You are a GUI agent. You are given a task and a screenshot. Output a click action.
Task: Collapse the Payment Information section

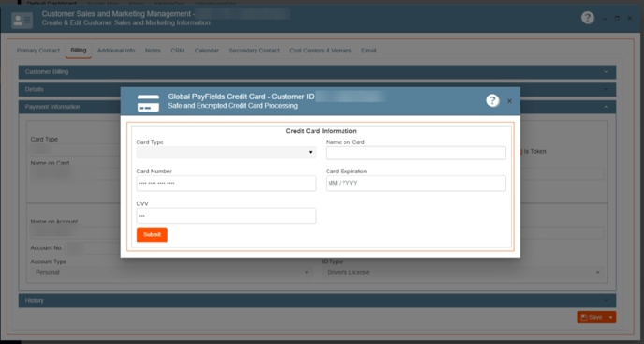(x=606, y=107)
